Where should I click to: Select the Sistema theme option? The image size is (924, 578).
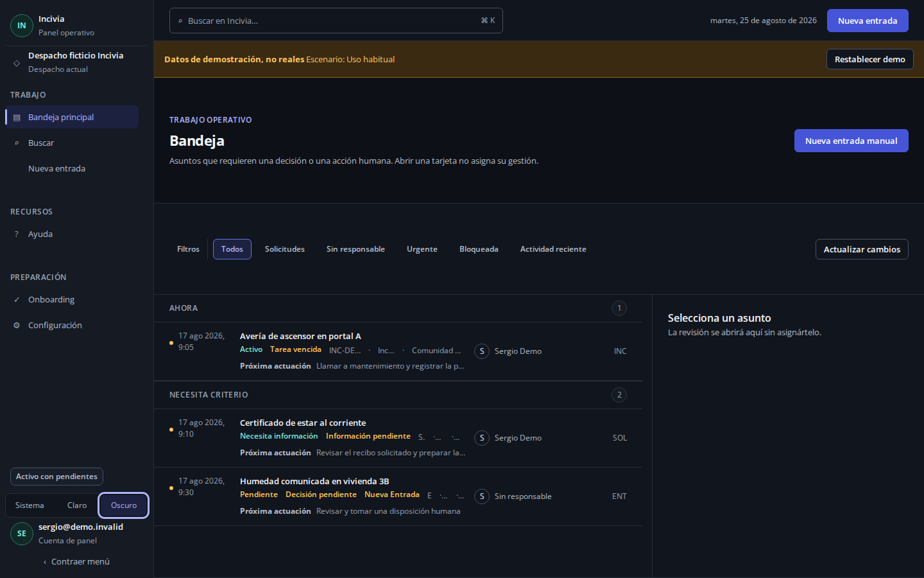point(30,505)
